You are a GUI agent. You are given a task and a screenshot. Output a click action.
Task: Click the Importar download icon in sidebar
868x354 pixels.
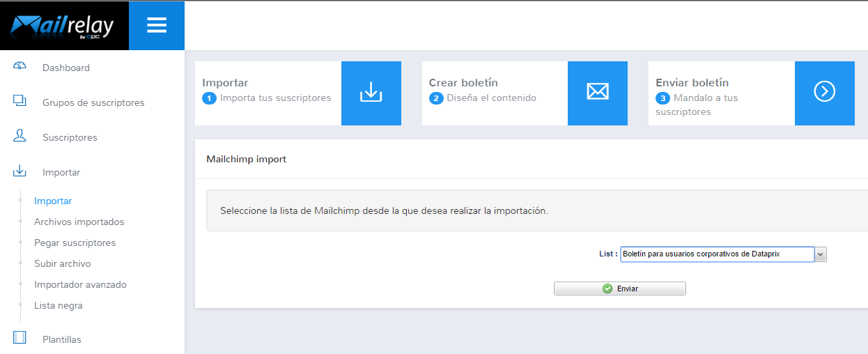coord(20,171)
